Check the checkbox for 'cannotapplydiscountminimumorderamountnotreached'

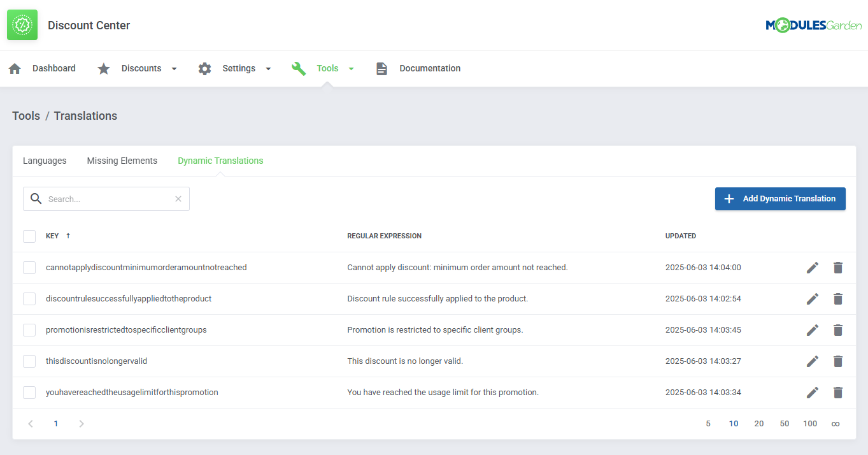tap(29, 267)
